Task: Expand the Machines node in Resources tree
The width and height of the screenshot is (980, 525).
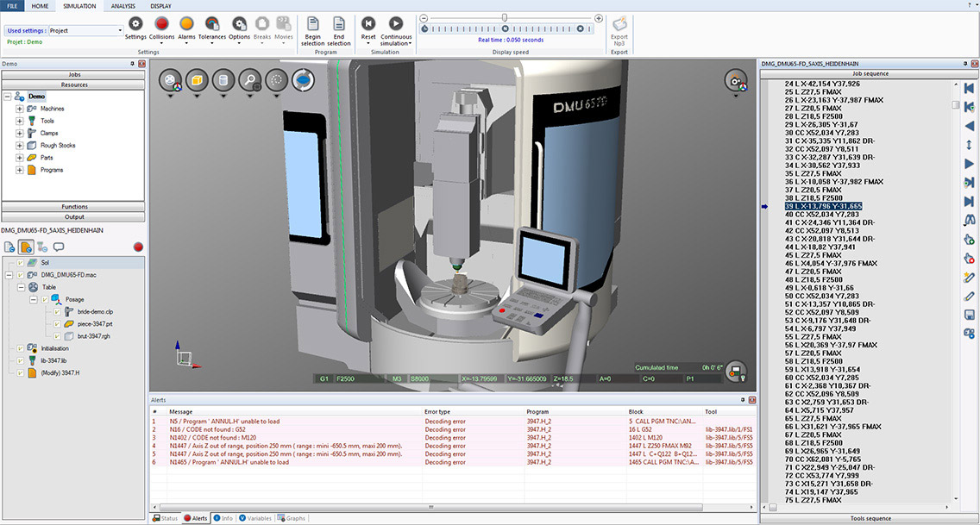Action: 19,109
